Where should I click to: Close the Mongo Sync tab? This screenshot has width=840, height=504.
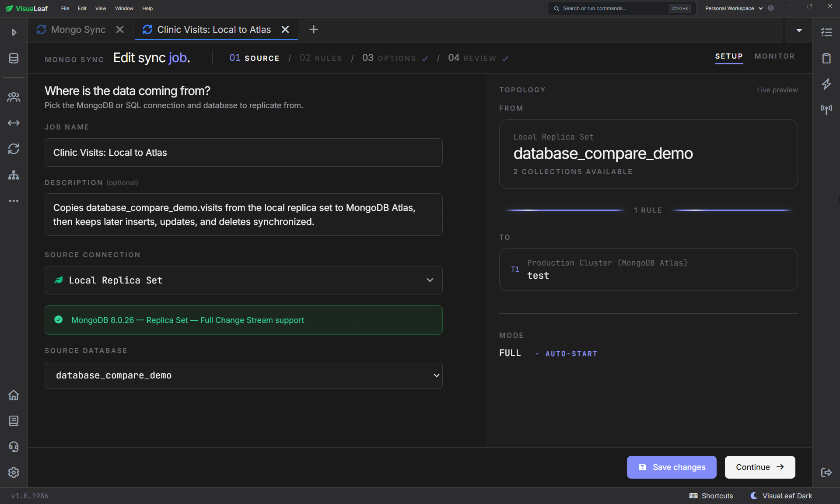120,29
